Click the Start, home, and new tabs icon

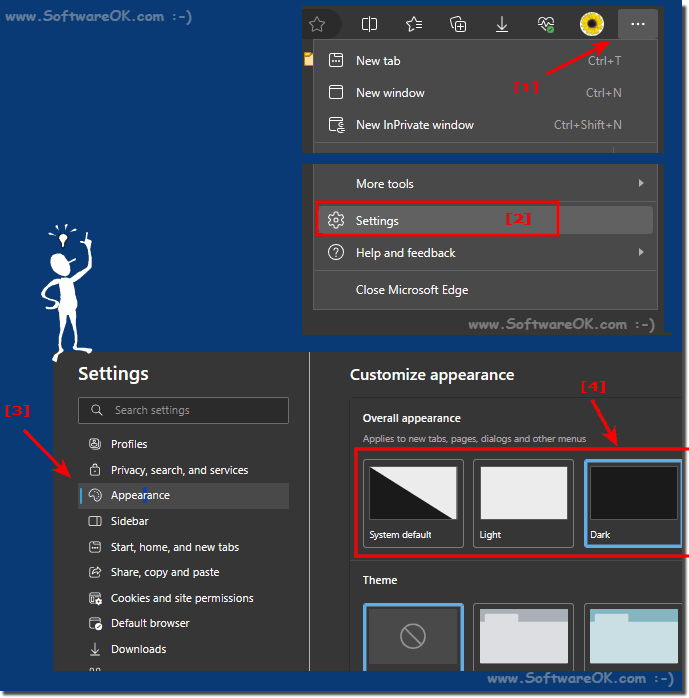point(95,547)
